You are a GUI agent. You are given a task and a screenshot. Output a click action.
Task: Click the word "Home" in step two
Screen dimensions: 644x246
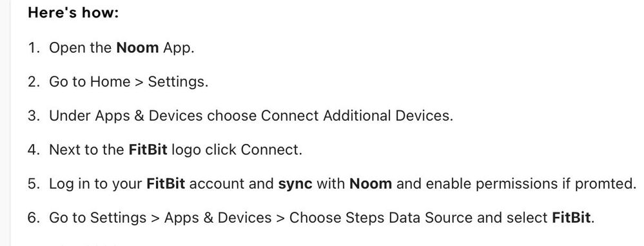(110, 81)
